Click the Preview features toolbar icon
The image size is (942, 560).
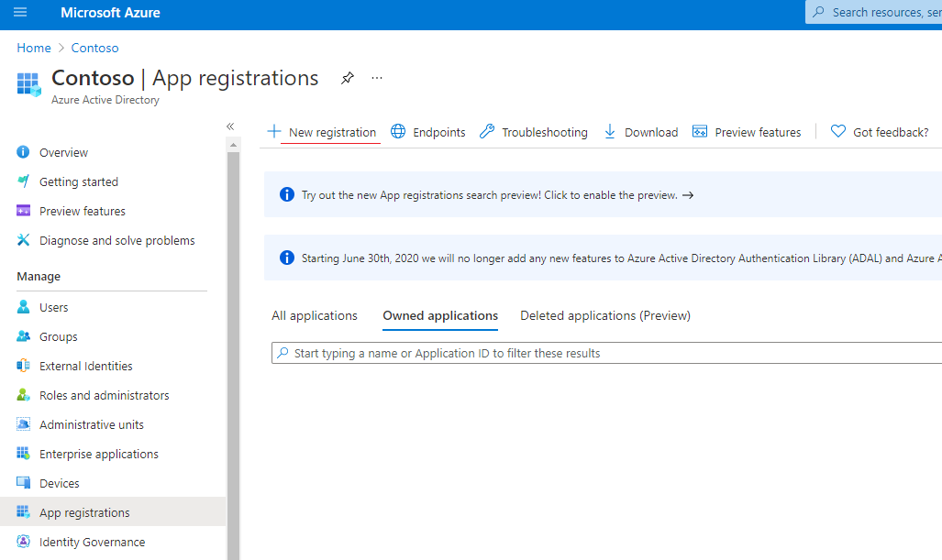click(700, 131)
